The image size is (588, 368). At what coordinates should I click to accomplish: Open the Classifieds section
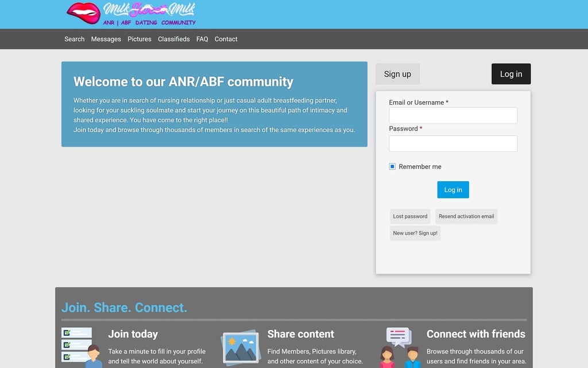(x=173, y=39)
